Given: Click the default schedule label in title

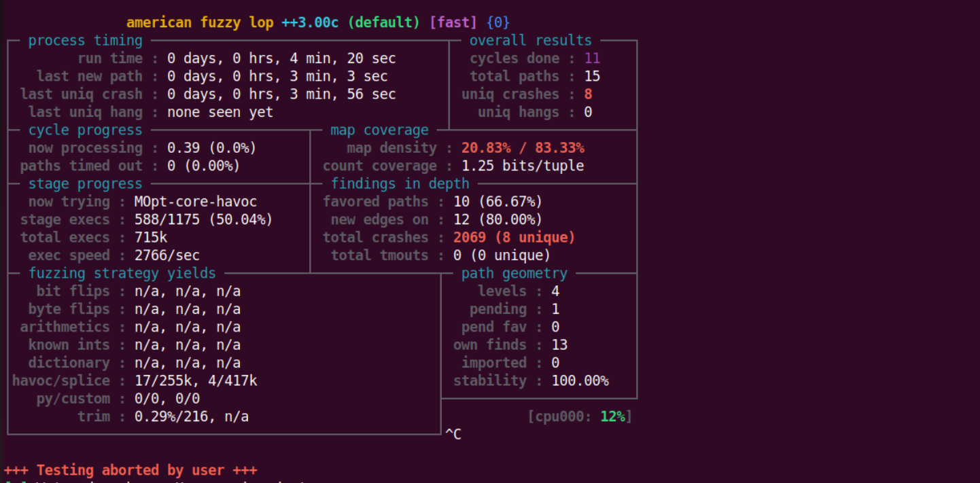Looking at the screenshot, I should 384,22.
